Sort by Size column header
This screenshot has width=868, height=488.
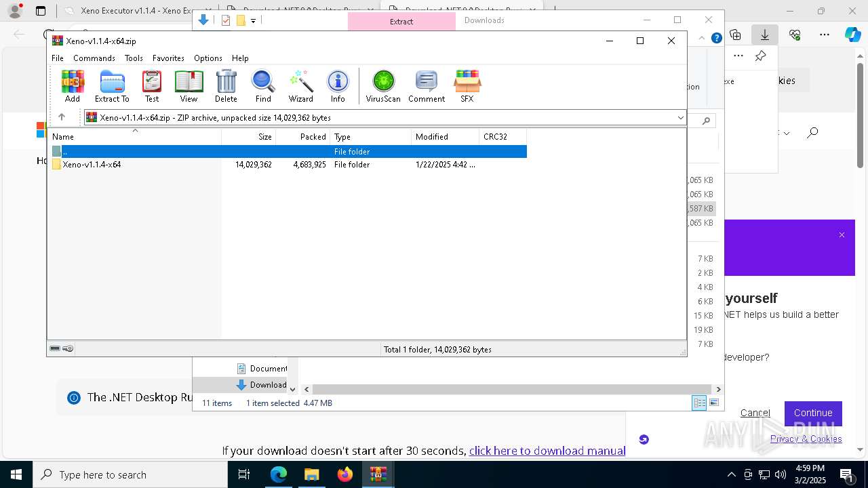tap(249, 137)
